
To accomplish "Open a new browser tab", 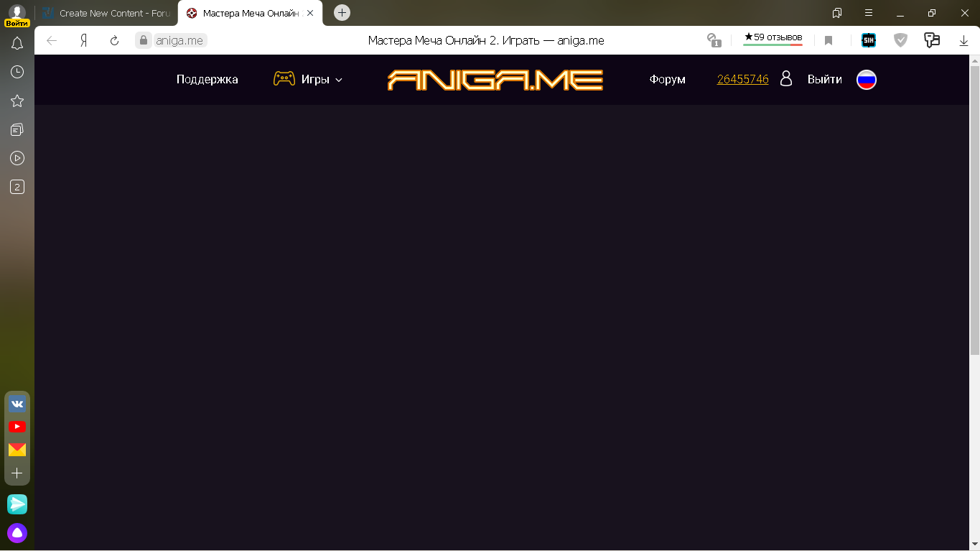I will tap(342, 13).
